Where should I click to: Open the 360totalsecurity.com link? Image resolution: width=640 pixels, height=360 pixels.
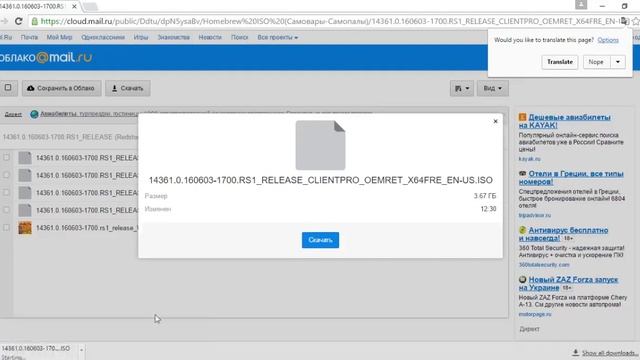544,265
